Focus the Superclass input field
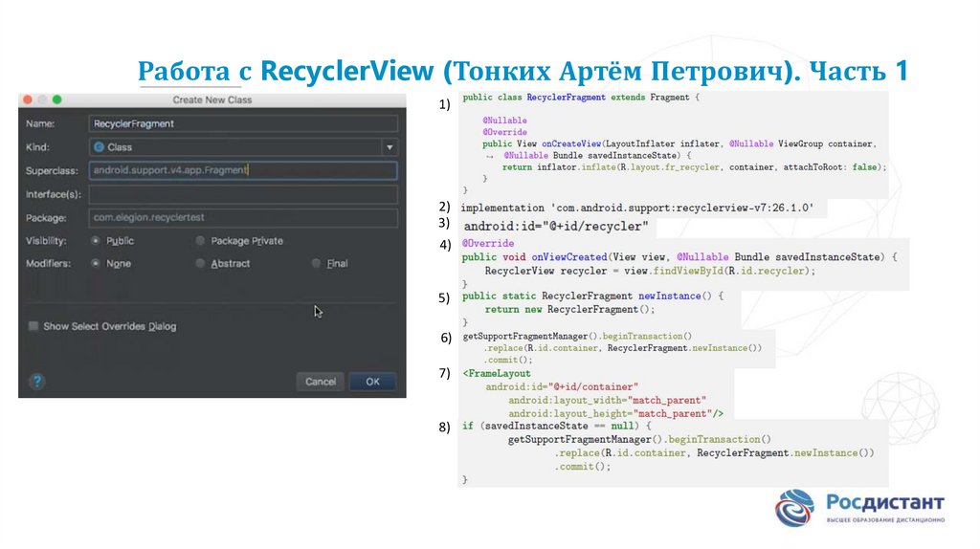The height and width of the screenshot is (549, 980). (242, 170)
